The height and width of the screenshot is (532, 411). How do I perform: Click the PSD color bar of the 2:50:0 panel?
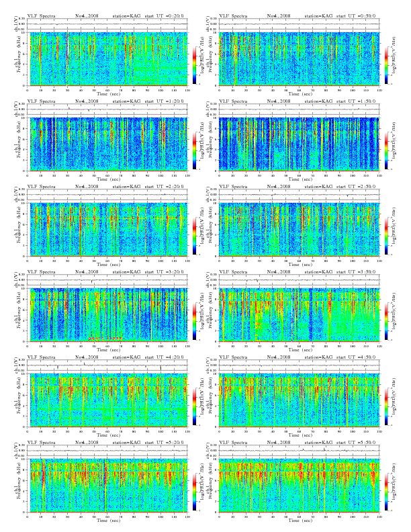point(387,236)
